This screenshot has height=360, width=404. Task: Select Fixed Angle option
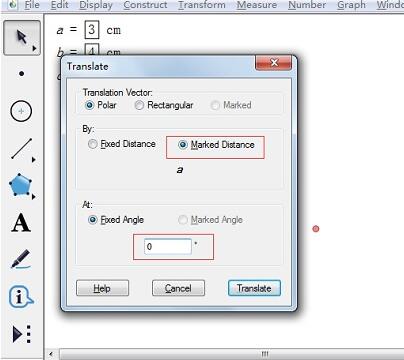coord(116,220)
